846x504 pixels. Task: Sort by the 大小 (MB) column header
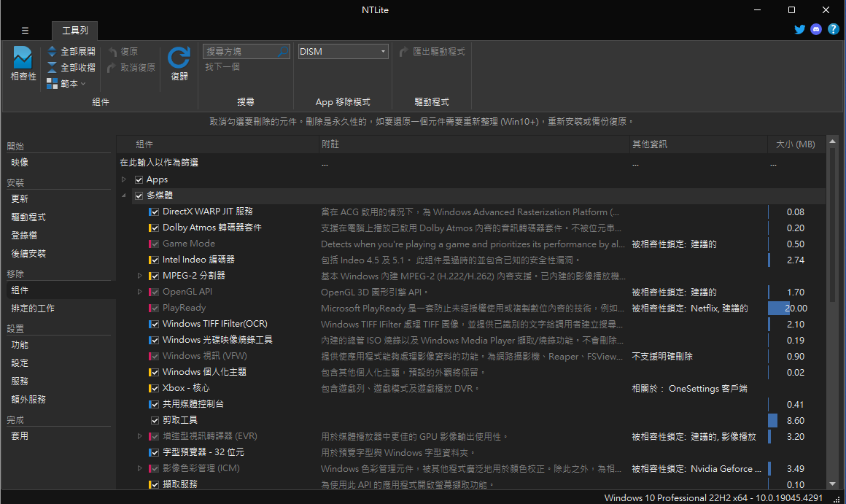796,144
